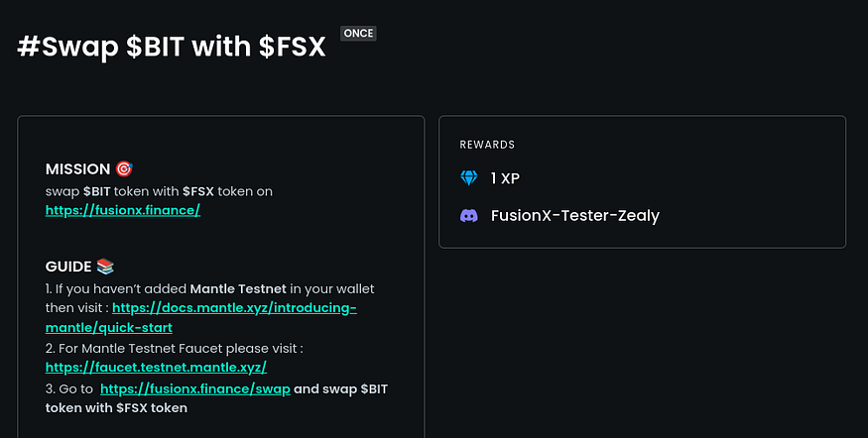
Task: Click the #Swap $BIT with $FSX title
Action: click(172, 46)
